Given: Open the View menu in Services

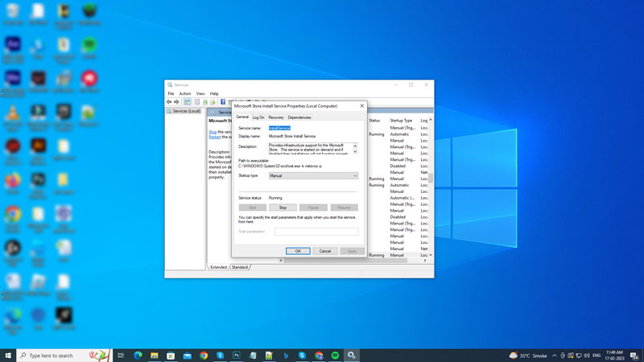Looking at the screenshot, I should tap(200, 93).
